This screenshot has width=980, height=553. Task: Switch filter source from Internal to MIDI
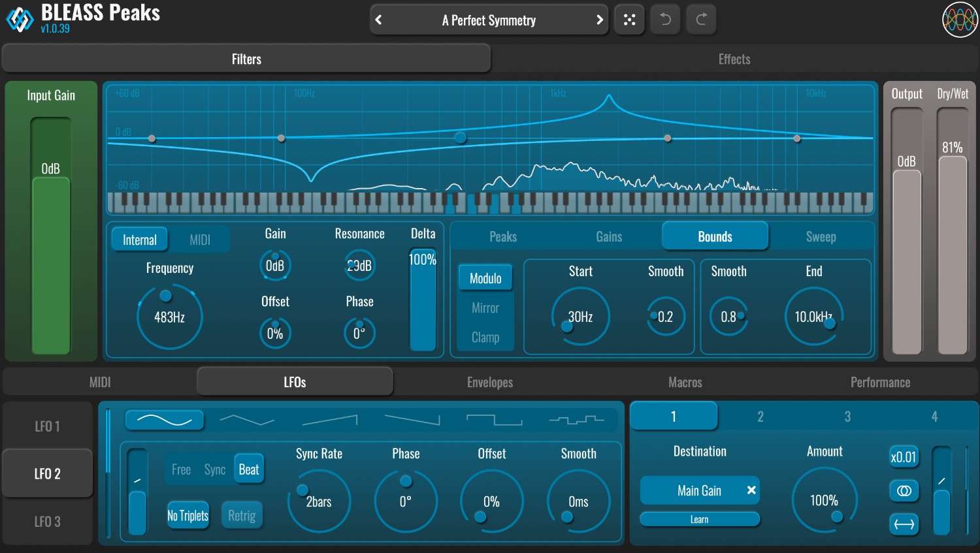200,239
